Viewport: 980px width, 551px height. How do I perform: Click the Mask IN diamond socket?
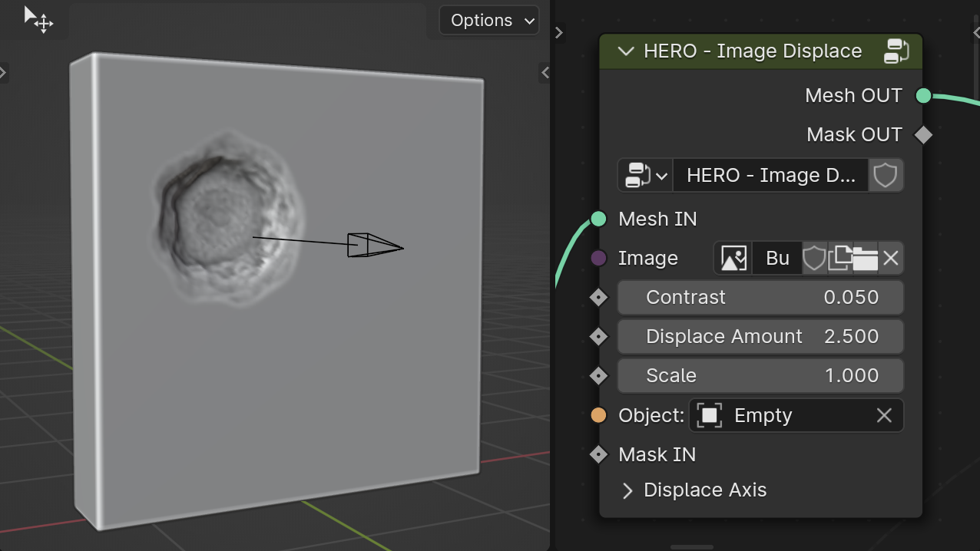[599, 455]
